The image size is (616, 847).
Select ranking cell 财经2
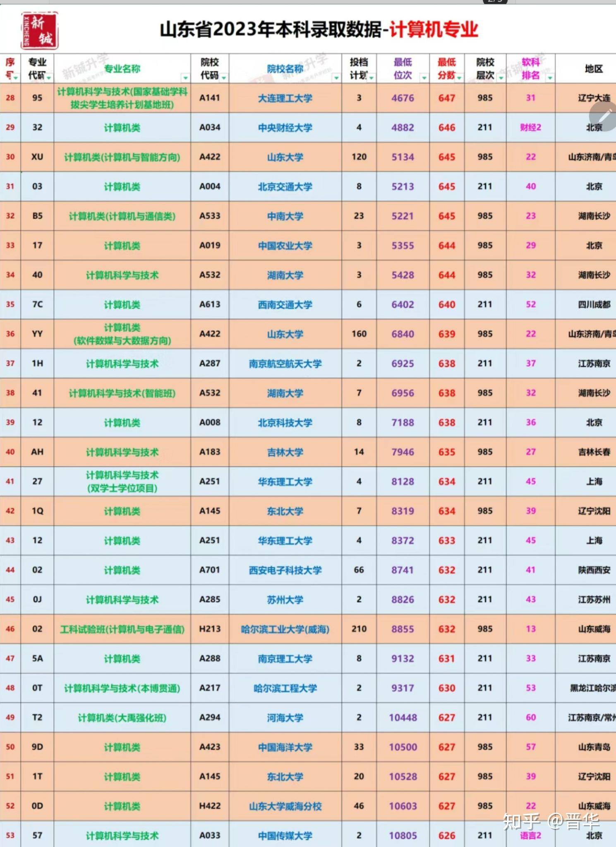point(531,127)
